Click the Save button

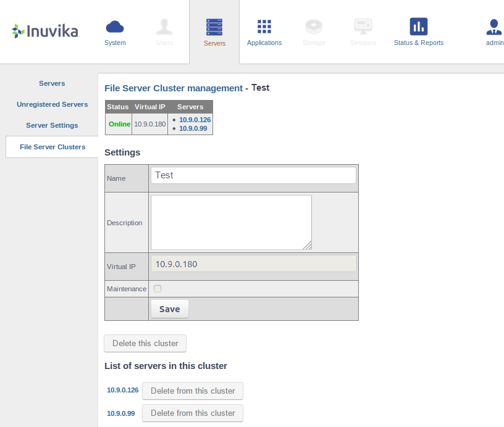pyautogui.click(x=170, y=309)
